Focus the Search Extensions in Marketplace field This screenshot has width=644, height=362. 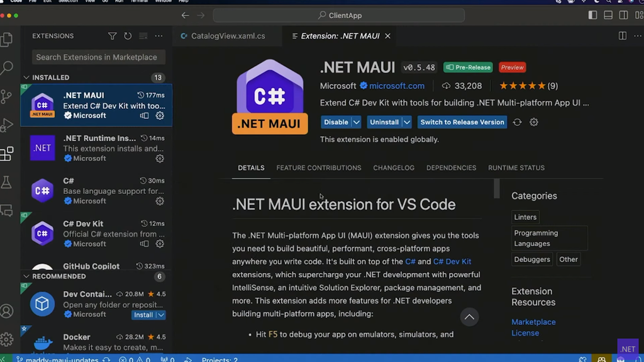[99, 57]
